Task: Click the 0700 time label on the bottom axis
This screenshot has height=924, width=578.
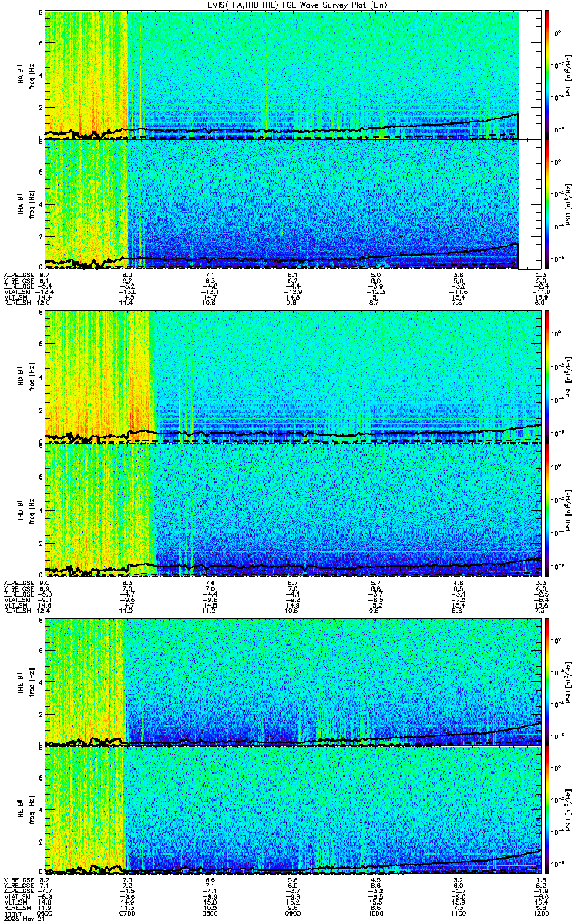Action: click(x=128, y=912)
